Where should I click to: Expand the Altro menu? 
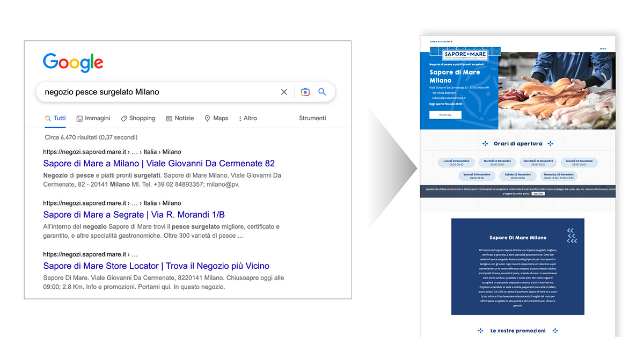click(248, 118)
